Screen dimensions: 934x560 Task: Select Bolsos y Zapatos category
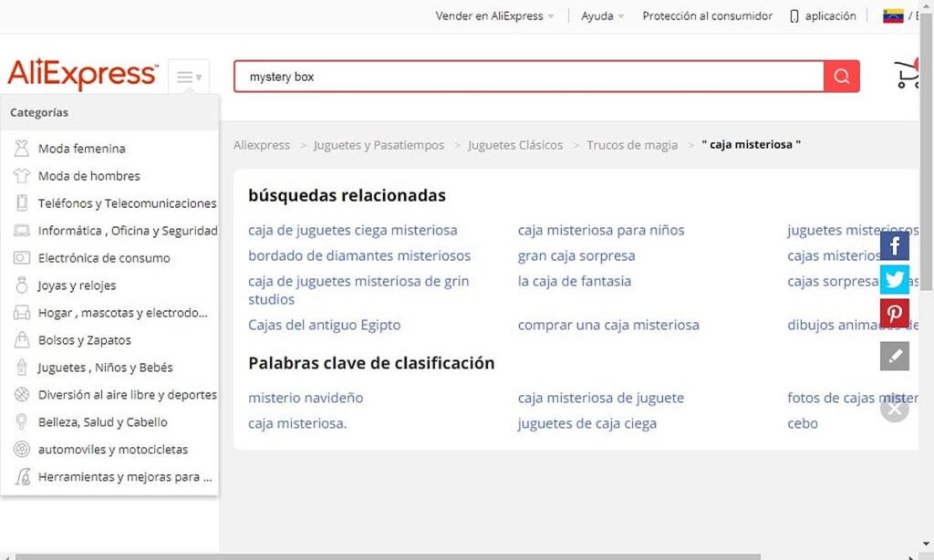(x=85, y=340)
